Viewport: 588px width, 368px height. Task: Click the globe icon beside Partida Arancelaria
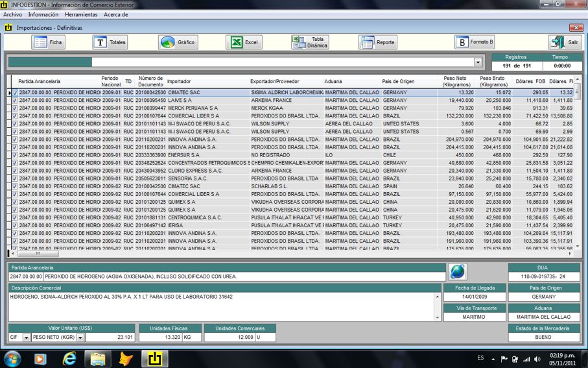click(x=458, y=271)
